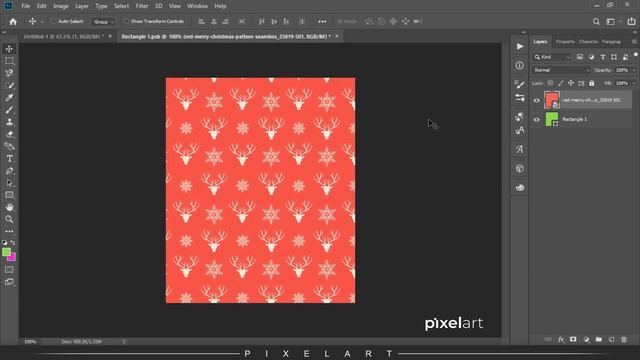Toggle Show Transform Controls checkbox
The image size is (640, 360).
point(126,21)
